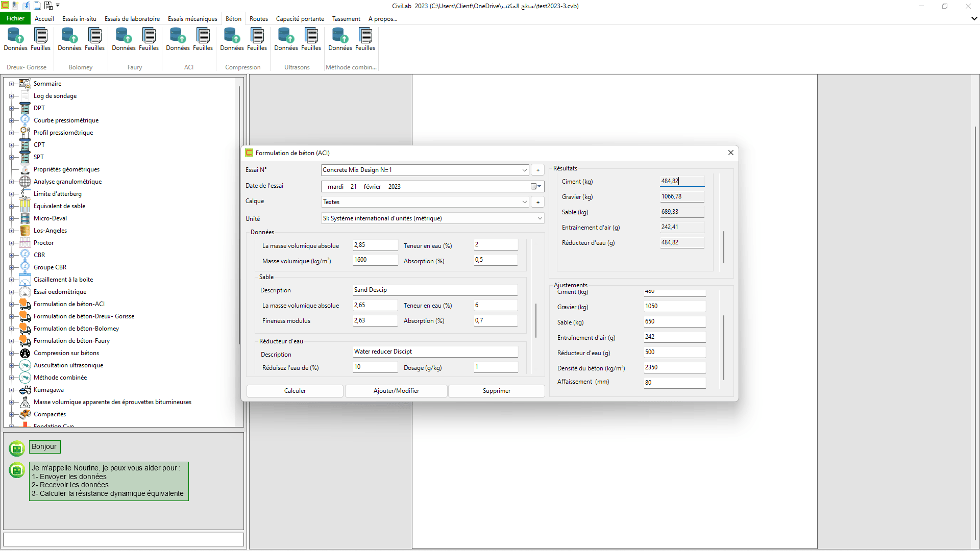This screenshot has width=980, height=551.
Task: Expand the CBR tree node
Action: tap(11, 255)
